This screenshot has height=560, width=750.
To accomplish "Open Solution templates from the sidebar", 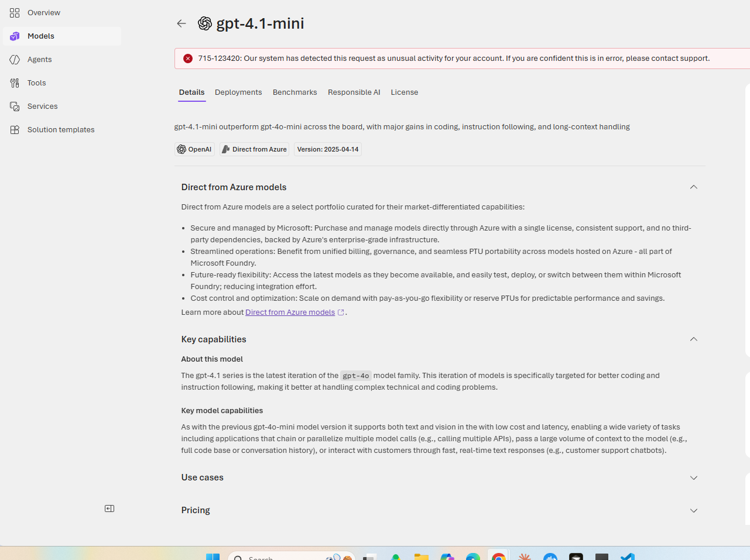I will [61, 130].
